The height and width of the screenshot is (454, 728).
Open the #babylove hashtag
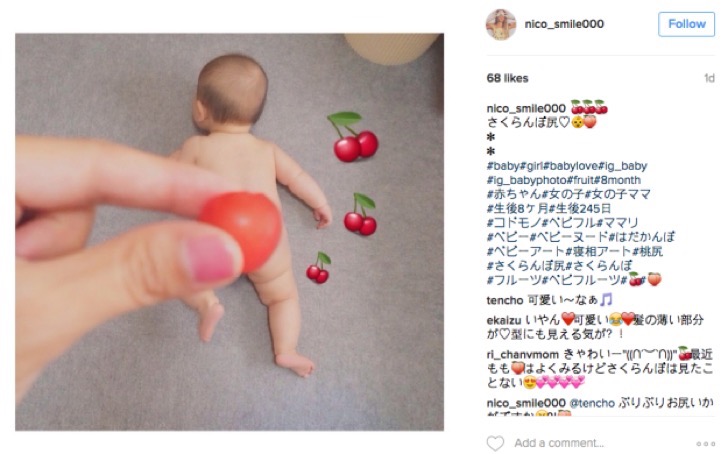click(571, 166)
